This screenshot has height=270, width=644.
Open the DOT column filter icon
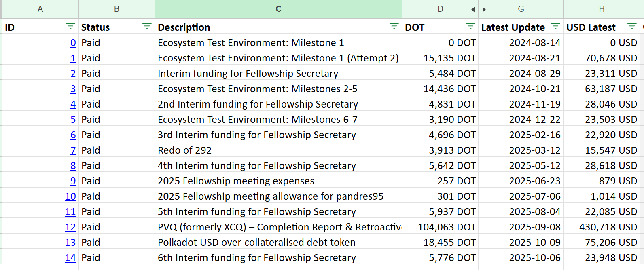(470, 27)
